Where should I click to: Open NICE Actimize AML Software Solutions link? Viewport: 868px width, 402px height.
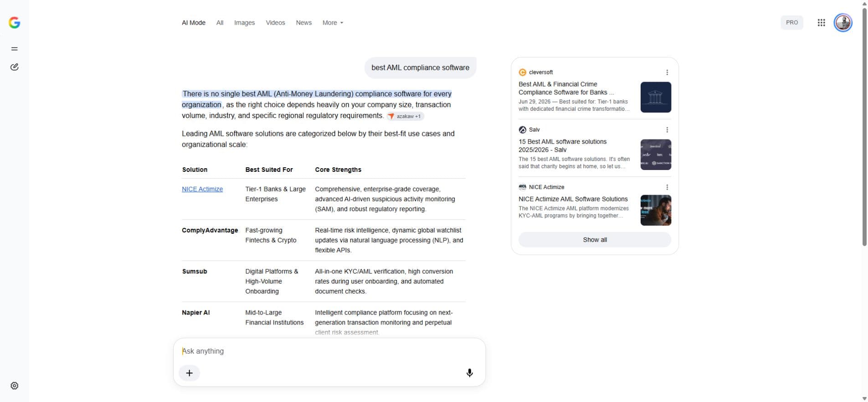pyautogui.click(x=573, y=199)
